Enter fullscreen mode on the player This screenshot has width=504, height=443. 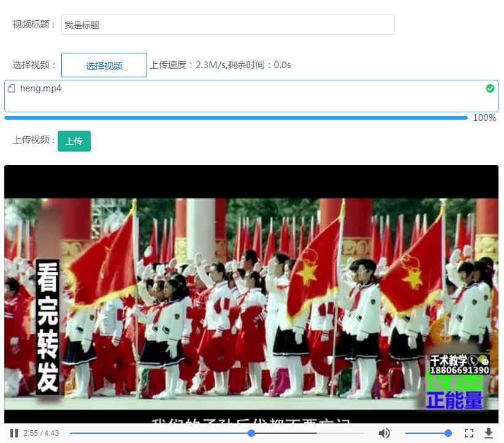point(469,433)
